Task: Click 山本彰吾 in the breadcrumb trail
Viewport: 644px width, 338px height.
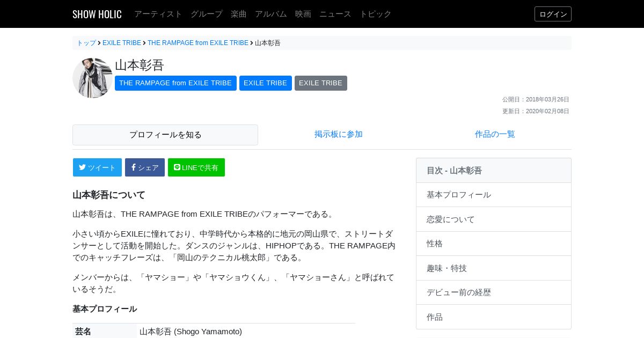Action: (268, 43)
